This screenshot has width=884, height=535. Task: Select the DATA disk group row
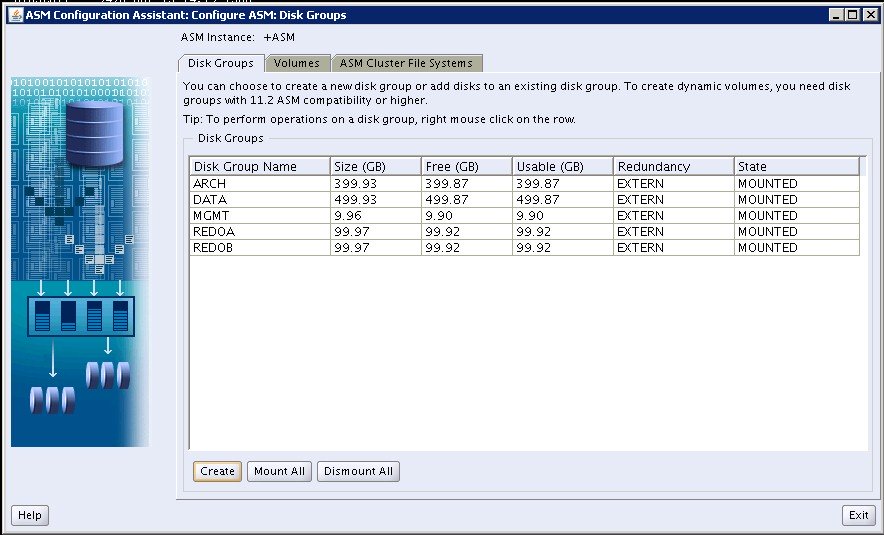coord(524,200)
